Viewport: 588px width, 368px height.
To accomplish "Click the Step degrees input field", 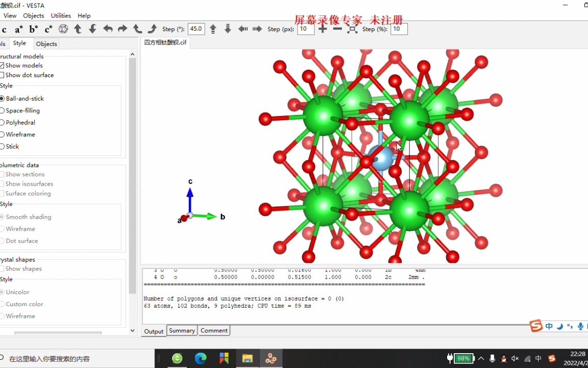I will point(197,29).
